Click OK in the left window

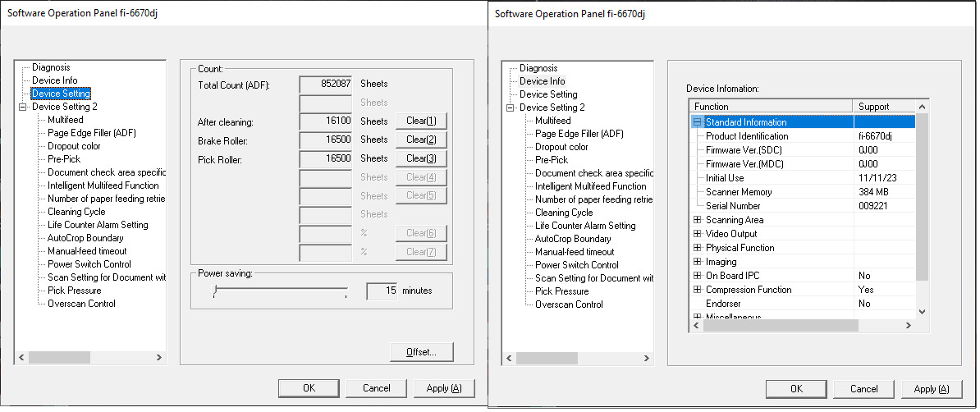click(x=309, y=388)
